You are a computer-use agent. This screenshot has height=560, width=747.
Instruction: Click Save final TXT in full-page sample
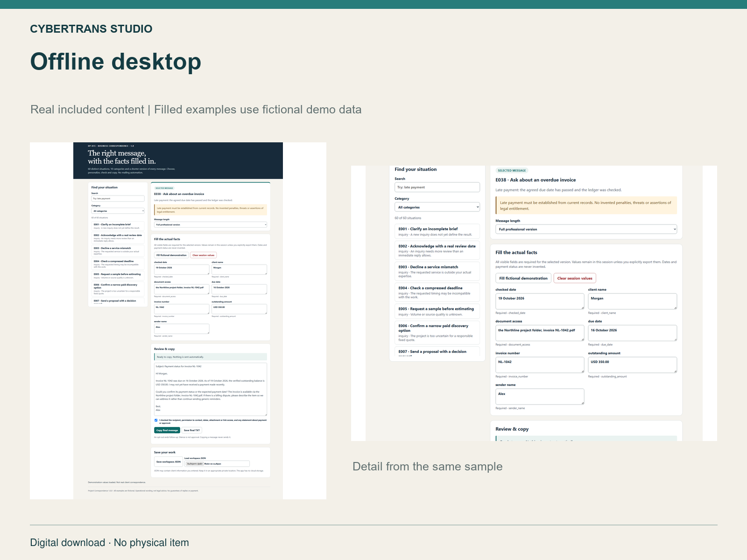click(192, 430)
